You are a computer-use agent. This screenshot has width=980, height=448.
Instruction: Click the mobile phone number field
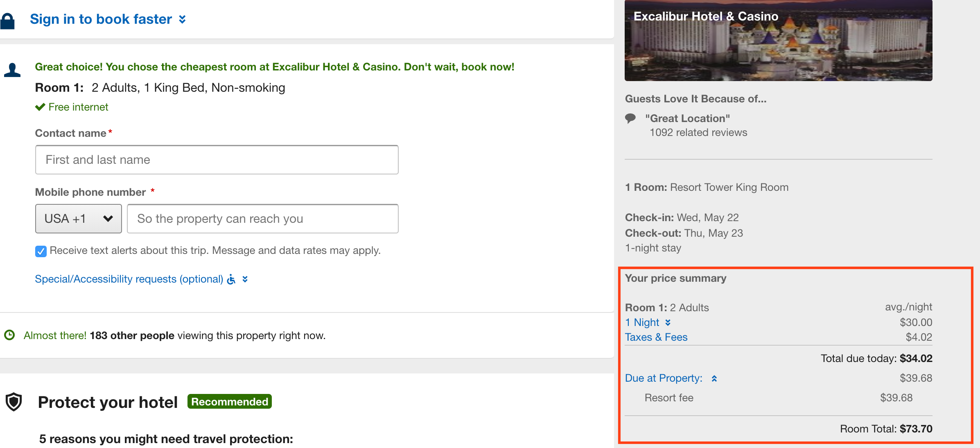262,219
